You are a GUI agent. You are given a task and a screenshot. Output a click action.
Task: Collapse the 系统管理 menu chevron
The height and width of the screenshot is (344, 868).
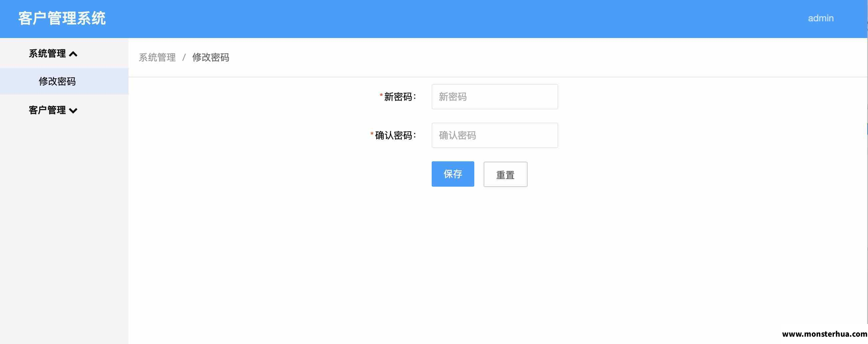click(73, 54)
